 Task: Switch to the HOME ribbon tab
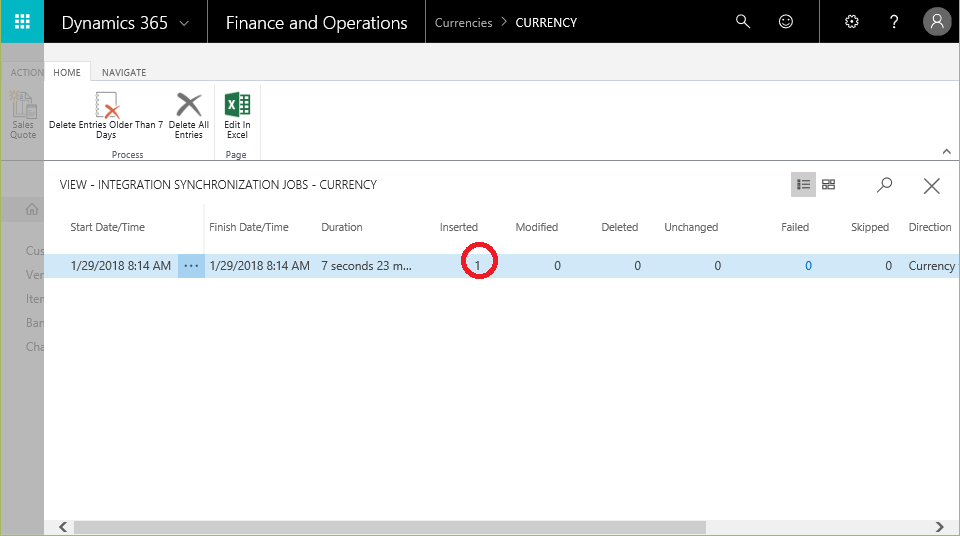(x=67, y=72)
